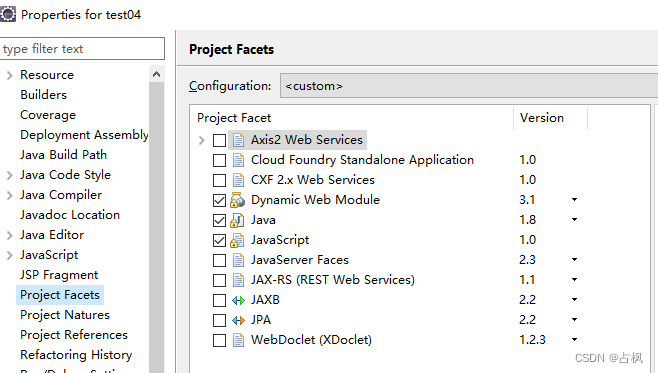Open the Java version dropdown arrow
Image resolution: width=658 pixels, height=373 pixels.
click(574, 220)
